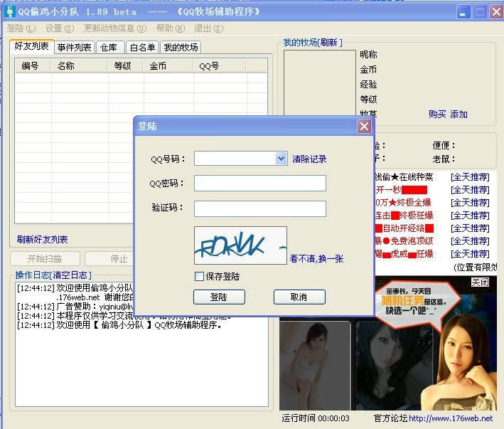Open the official forum link www.176web.net
Screen dimensions: 504x429
click(x=451, y=418)
